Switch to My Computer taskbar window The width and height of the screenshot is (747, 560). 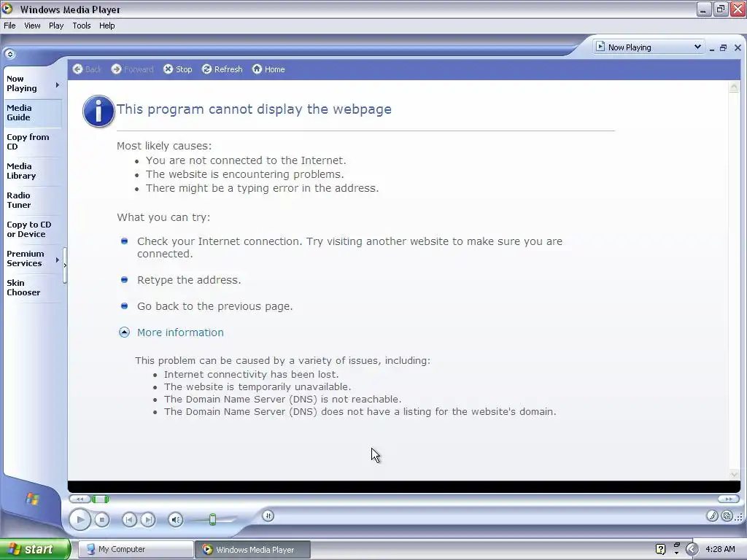click(x=135, y=549)
